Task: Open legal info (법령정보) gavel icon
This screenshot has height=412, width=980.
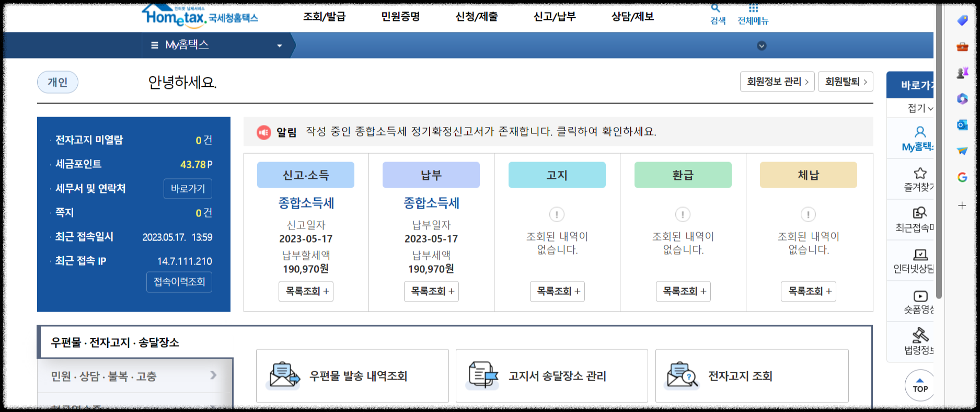Action: click(x=920, y=335)
